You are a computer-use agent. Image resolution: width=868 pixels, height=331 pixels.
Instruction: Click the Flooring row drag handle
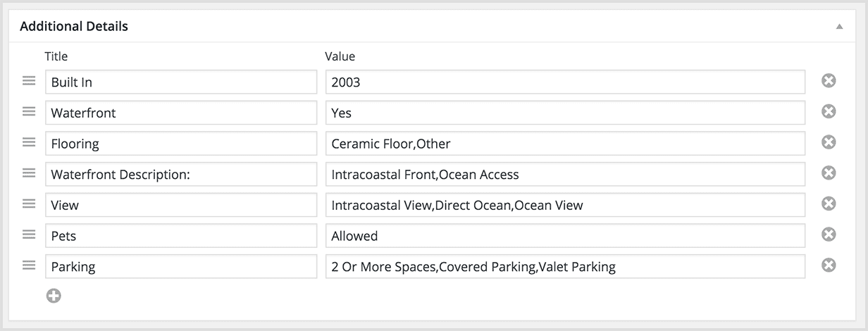coord(29,142)
